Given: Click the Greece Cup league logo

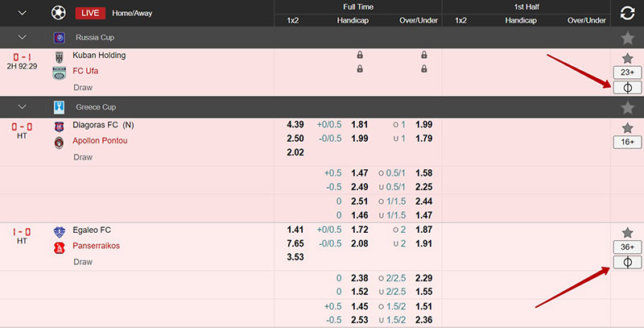Looking at the screenshot, I should [x=60, y=106].
